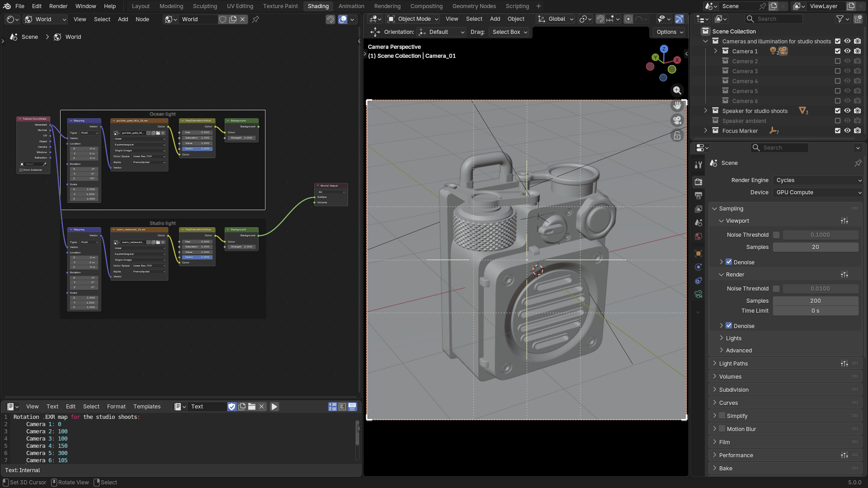This screenshot has height=488, width=868.
Task: Expand the Focus Marker collection
Action: [706, 131]
